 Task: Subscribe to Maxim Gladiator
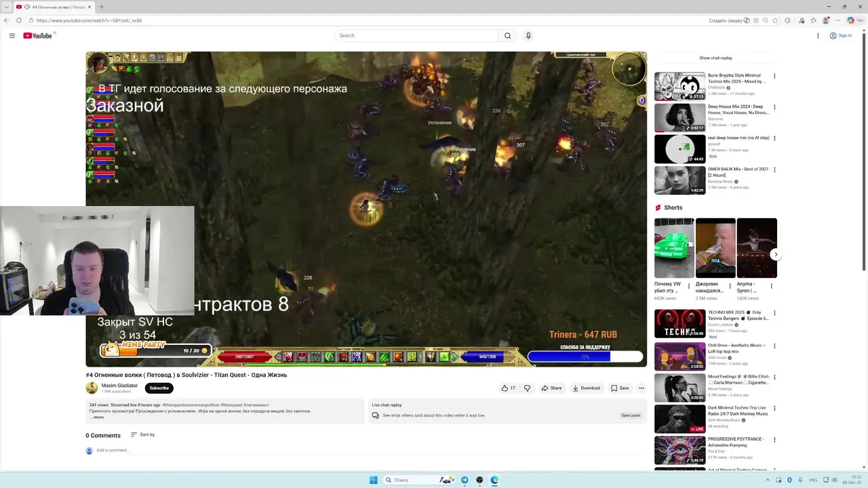pyautogui.click(x=159, y=388)
